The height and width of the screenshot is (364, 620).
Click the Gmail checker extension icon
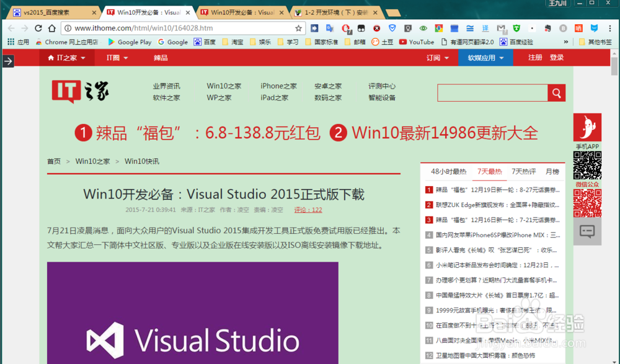click(x=501, y=28)
